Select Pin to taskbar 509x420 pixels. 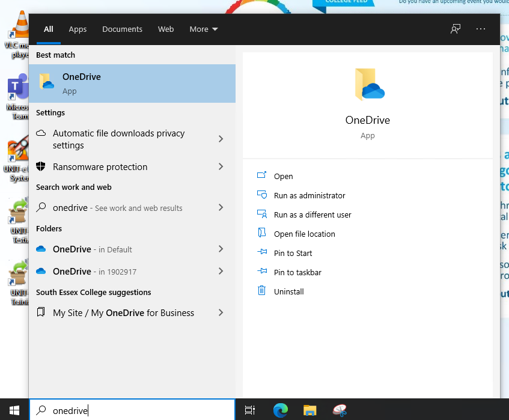(x=297, y=272)
